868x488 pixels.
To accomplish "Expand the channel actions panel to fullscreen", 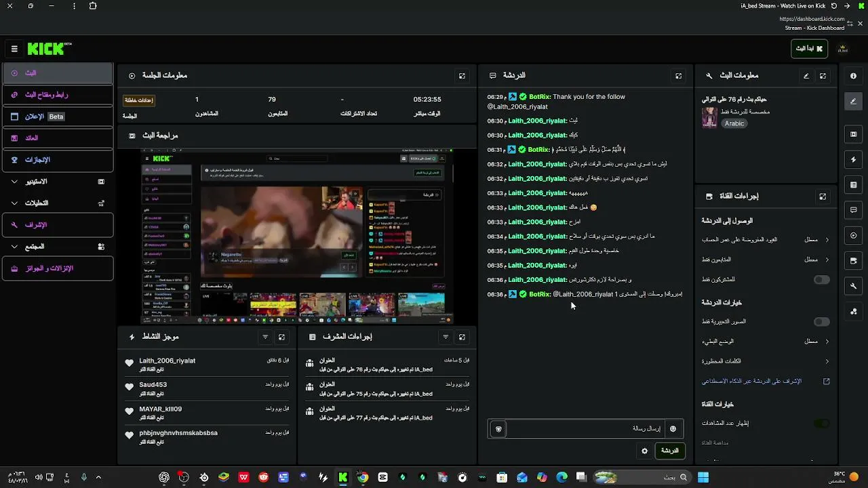I will 823,197.
